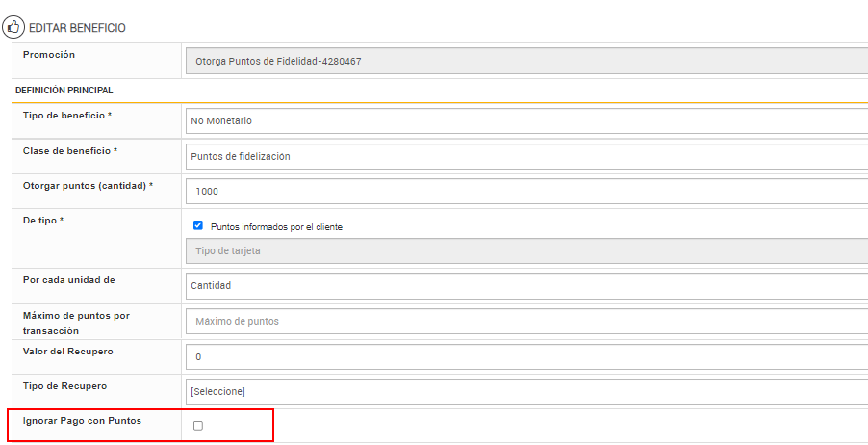Open the Clase de beneficio dropdown

[x=526, y=156]
